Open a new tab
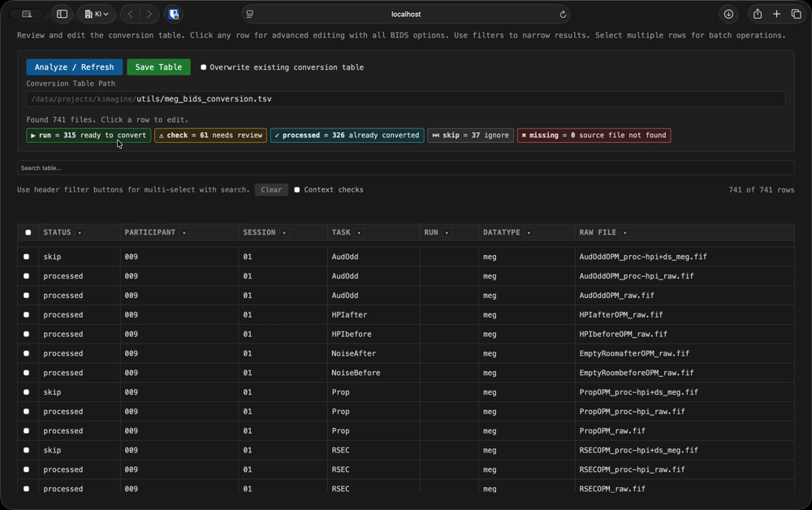 [777, 14]
